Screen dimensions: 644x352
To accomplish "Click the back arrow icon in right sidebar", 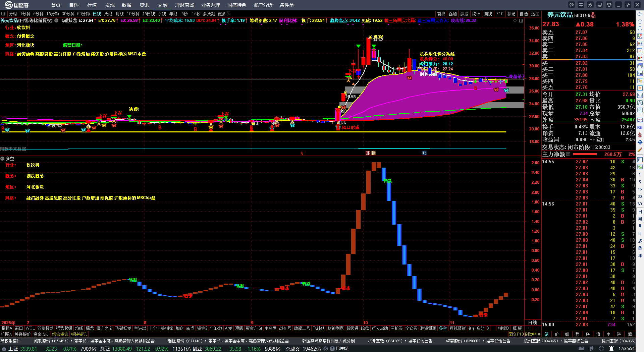I will tap(640, 14).
